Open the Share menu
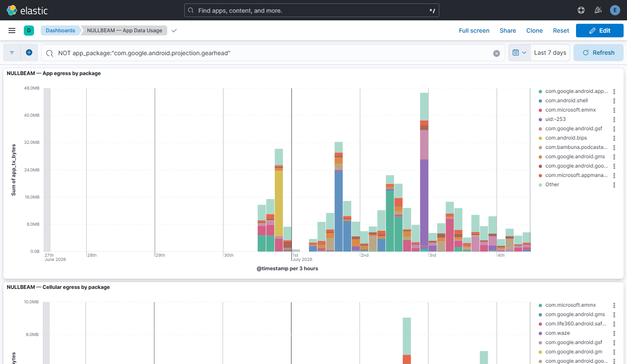 coord(508,31)
